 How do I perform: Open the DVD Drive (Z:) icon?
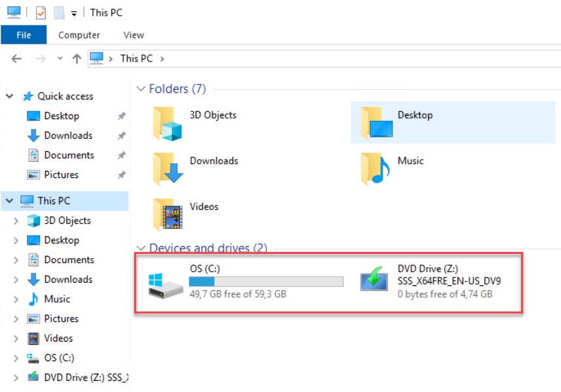click(374, 281)
